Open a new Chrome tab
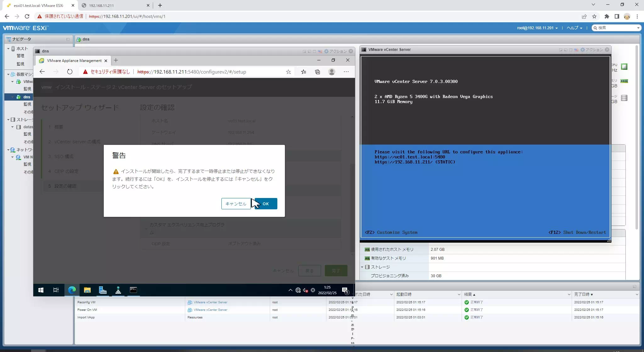 coord(160,5)
